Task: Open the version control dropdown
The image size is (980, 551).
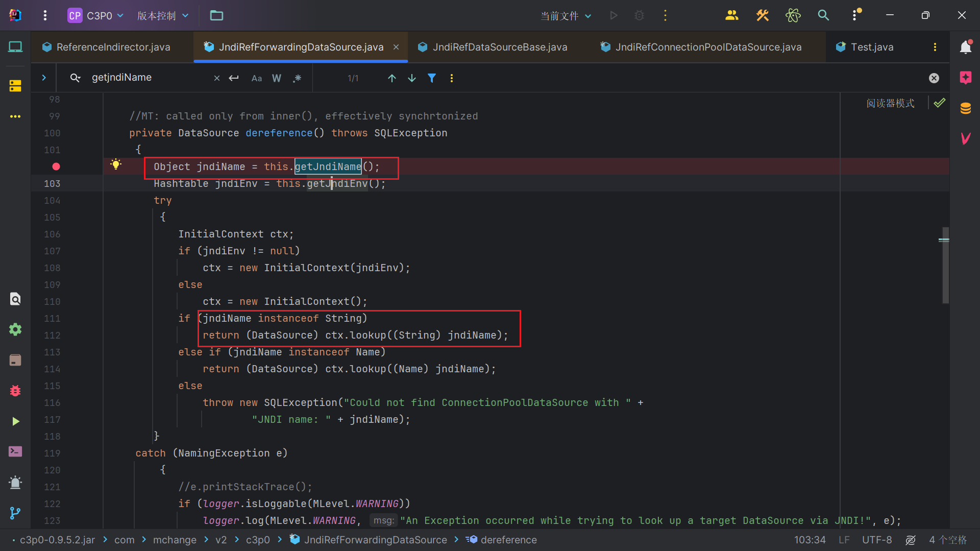Action: [x=163, y=15]
